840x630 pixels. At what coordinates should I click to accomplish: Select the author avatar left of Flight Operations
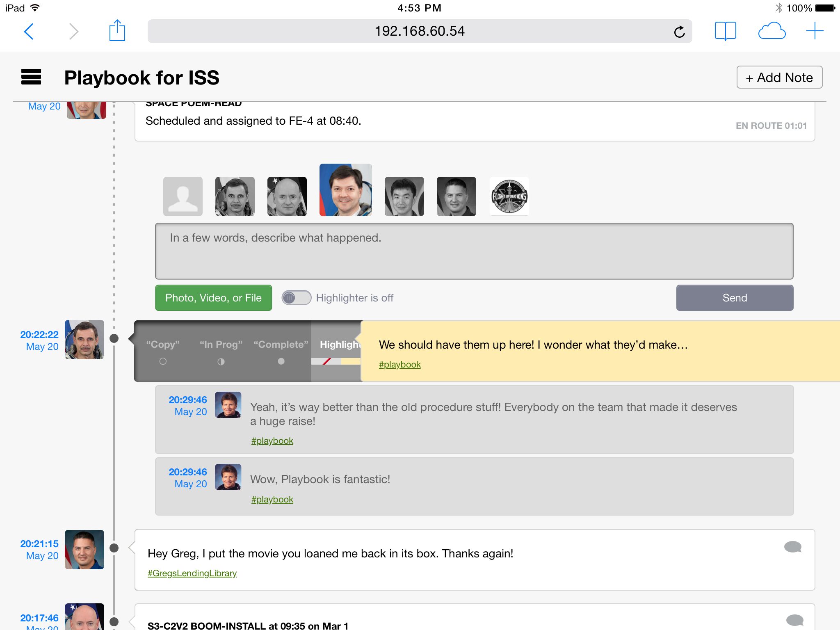point(457,196)
